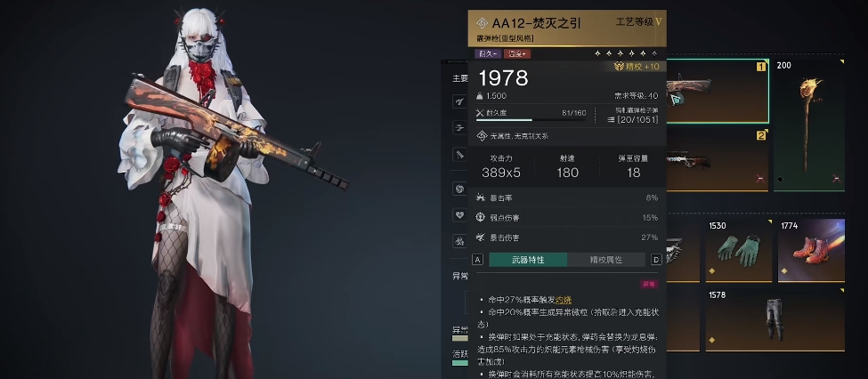
Task: Click the biohazard icon in left sidebar
Action: pos(458,240)
